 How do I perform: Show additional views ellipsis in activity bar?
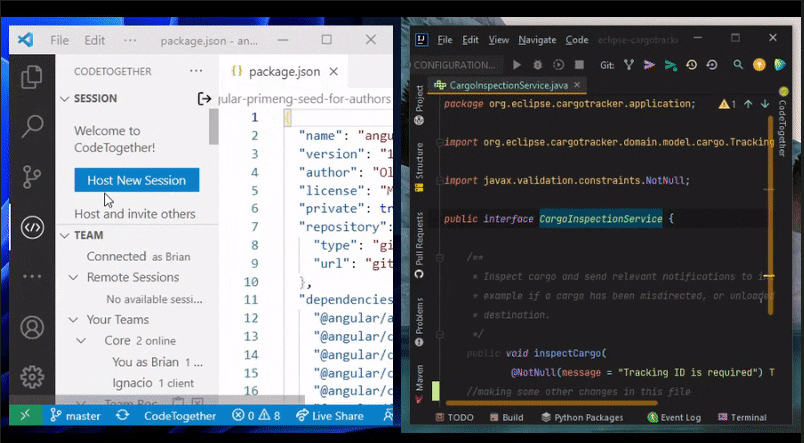[x=32, y=276]
